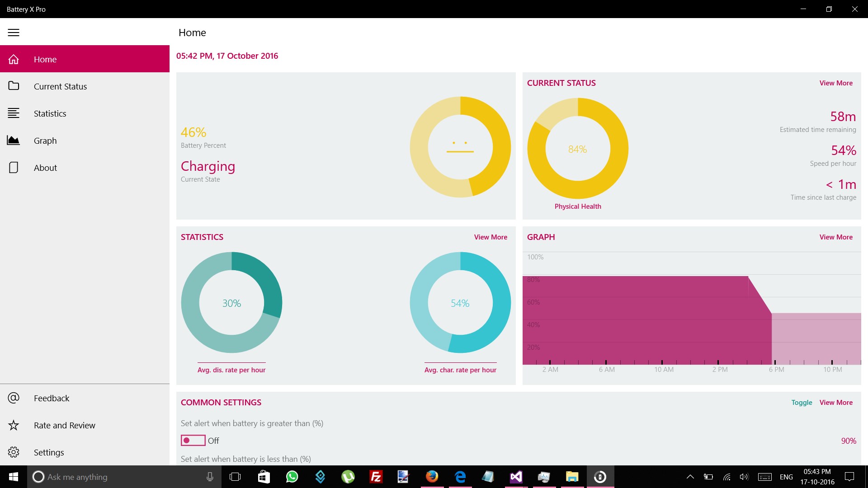Click the About page icon
Image resolution: width=868 pixels, height=488 pixels.
coord(14,168)
